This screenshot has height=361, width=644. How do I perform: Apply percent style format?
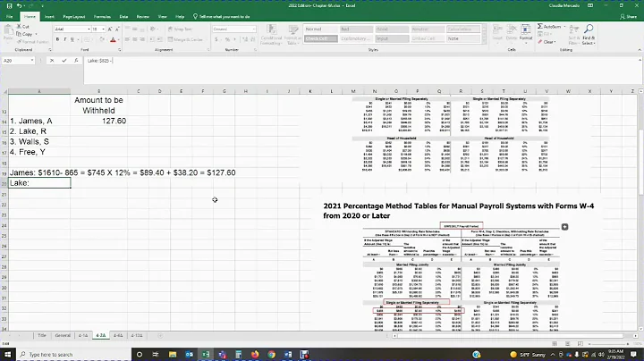[227, 39]
